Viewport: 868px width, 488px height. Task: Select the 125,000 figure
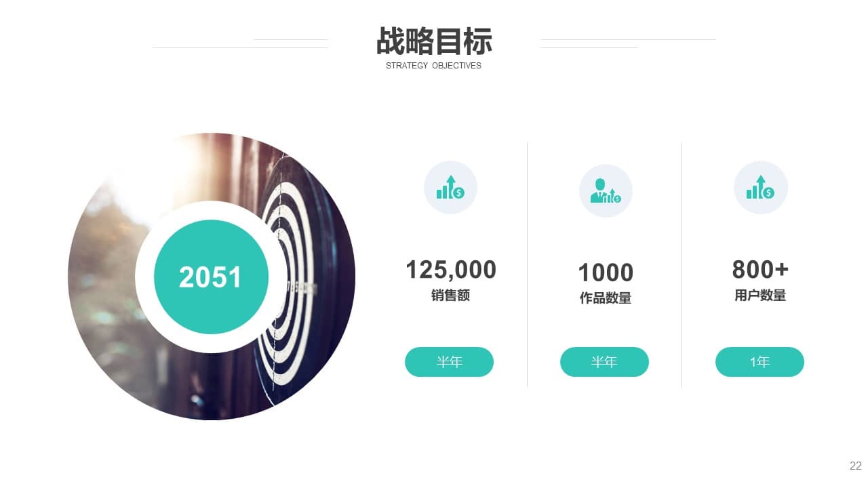pyautogui.click(x=451, y=270)
